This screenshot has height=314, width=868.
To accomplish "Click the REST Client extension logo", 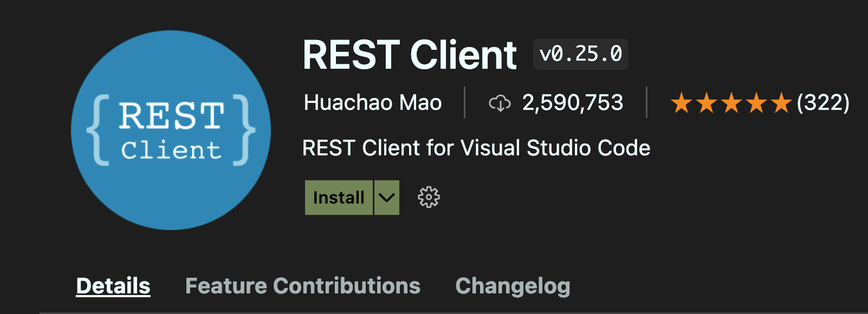I will coord(171,130).
